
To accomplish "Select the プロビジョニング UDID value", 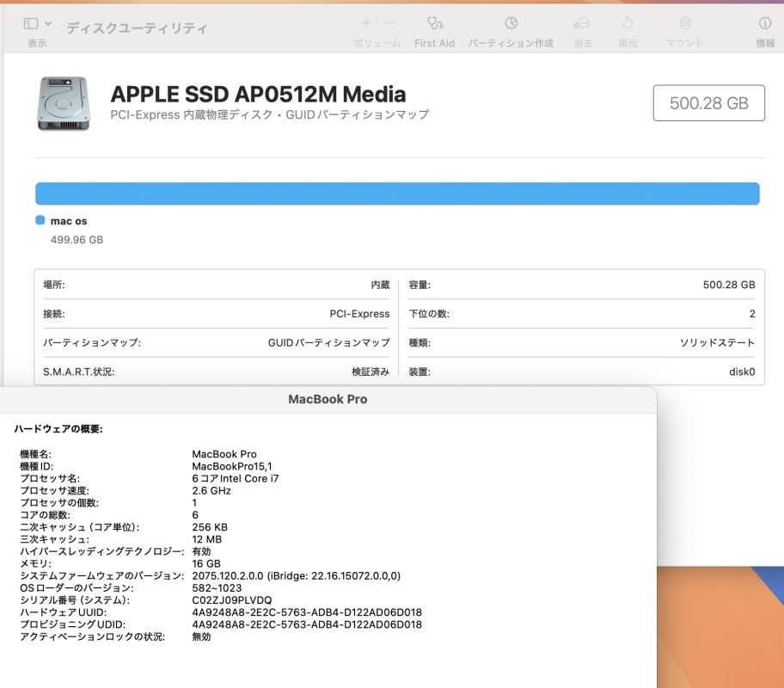I will click(x=307, y=624).
